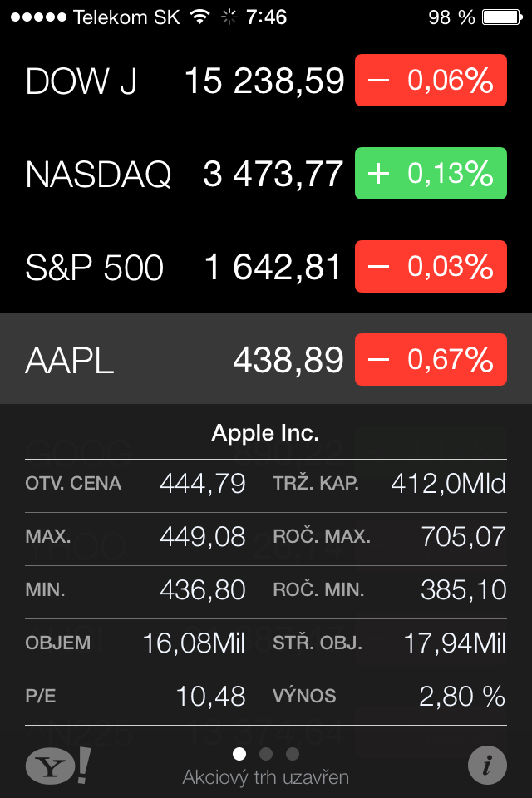This screenshot has width=532, height=798.
Task: Tap the Yahoo! logo icon
Action: pos(58,766)
